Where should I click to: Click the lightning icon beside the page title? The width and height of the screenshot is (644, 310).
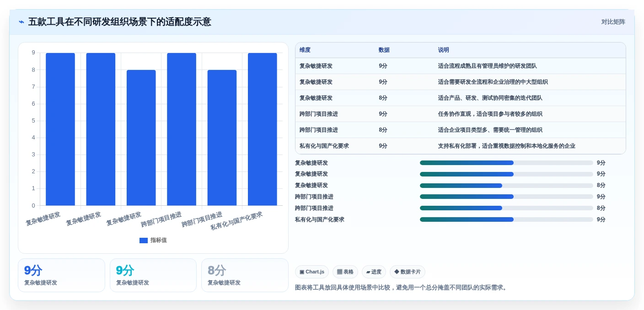(x=21, y=22)
